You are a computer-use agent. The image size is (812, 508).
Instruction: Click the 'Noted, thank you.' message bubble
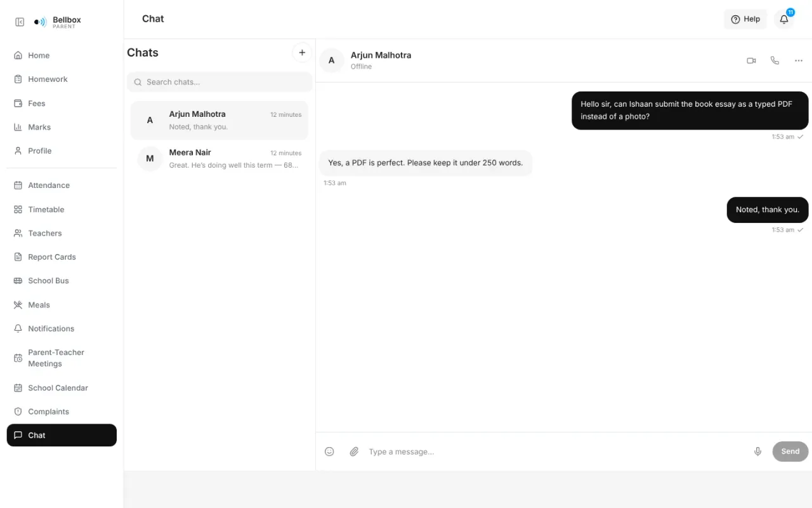coord(768,210)
